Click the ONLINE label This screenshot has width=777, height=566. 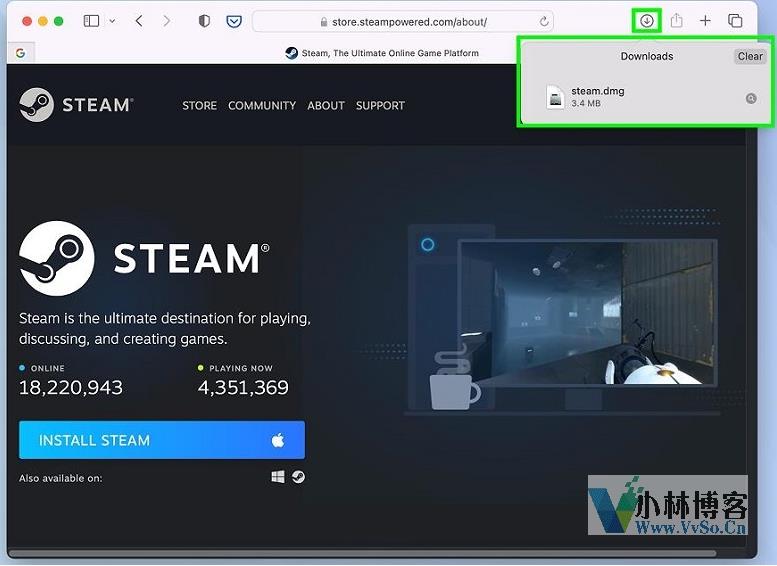(48, 368)
